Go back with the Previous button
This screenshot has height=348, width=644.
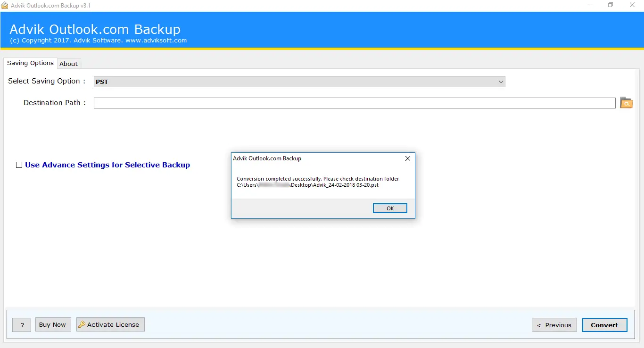click(554, 325)
